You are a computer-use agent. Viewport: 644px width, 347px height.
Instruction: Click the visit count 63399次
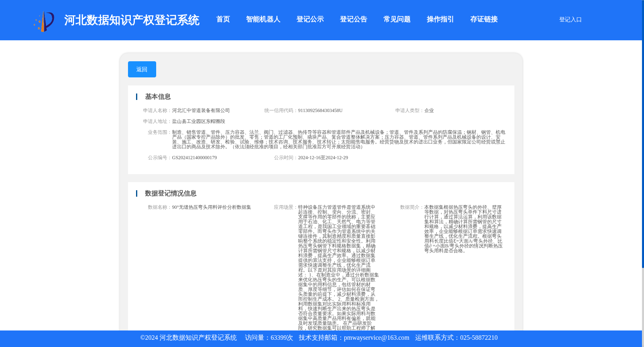coord(282,338)
